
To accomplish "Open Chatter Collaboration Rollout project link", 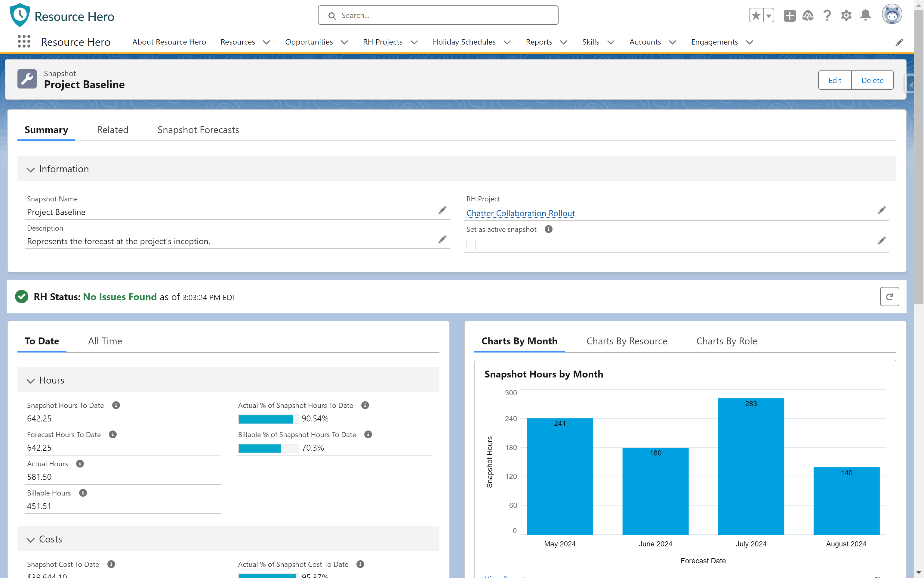I will [x=520, y=213].
